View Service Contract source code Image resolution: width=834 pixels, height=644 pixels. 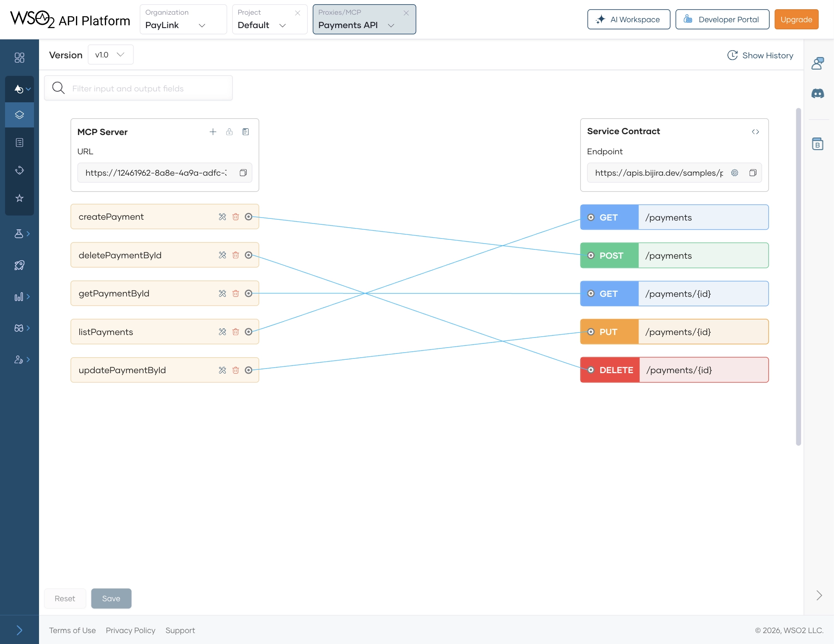point(756,132)
